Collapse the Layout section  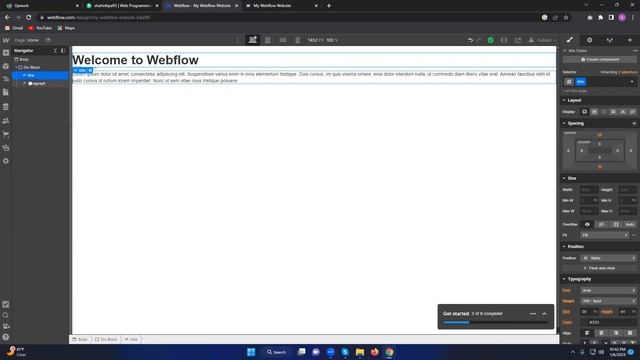click(x=574, y=100)
